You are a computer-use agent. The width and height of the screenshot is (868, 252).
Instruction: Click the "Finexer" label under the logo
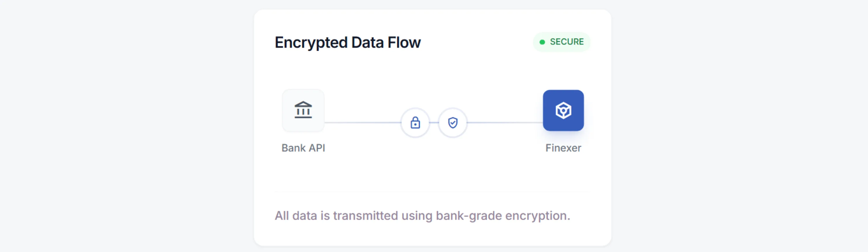pyautogui.click(x=563, y=148)
